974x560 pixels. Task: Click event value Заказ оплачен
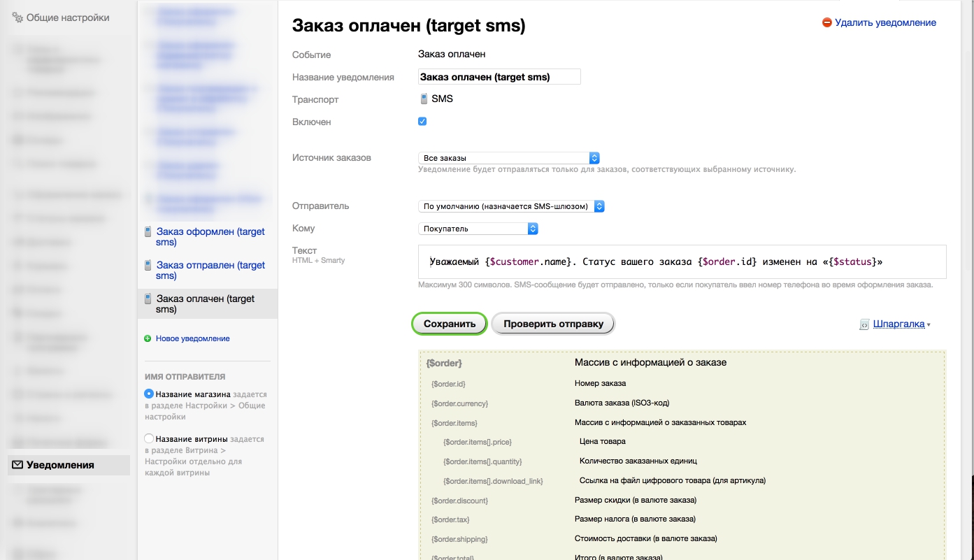[452, 54]
